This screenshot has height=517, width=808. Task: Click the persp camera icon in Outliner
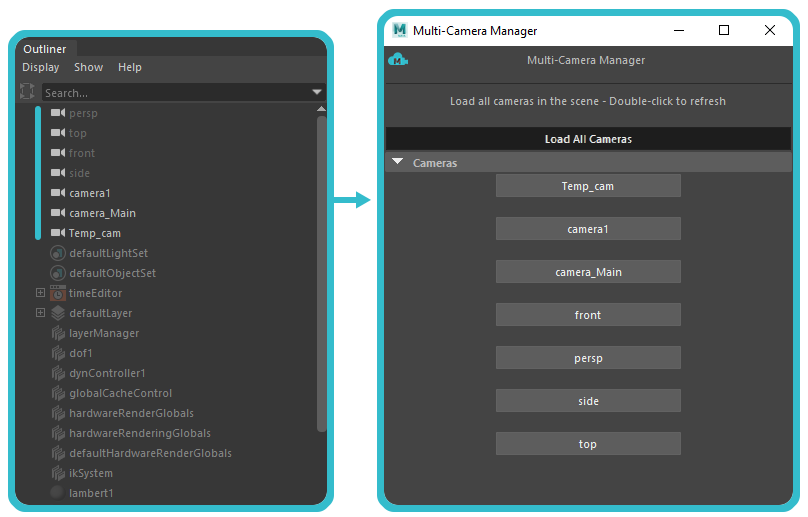58,113
